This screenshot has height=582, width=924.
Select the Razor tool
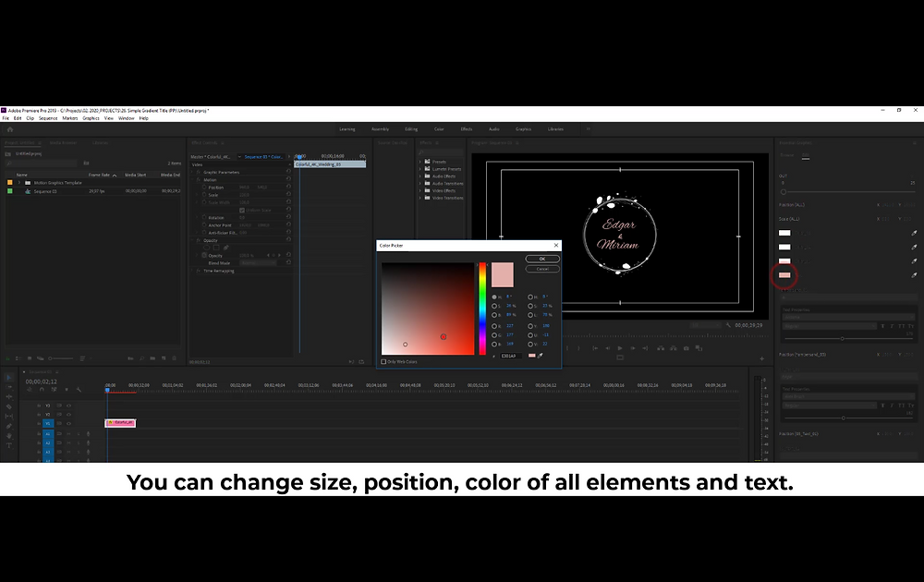(9, 406)
